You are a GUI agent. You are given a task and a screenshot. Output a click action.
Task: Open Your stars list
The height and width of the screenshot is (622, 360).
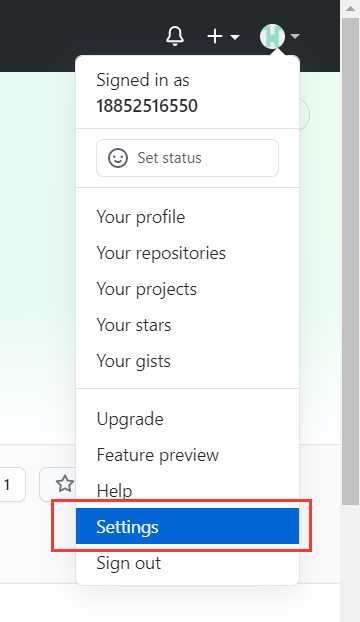tap(188, 325)
